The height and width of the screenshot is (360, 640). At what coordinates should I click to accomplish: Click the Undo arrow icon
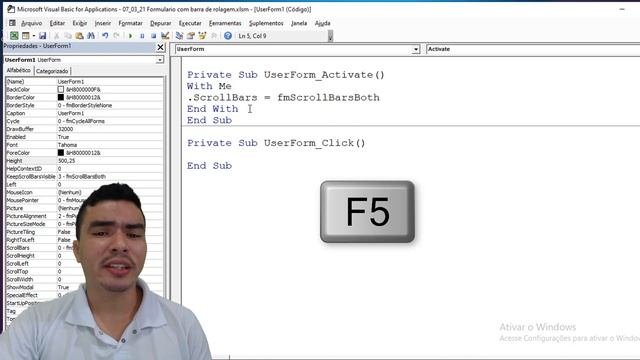105,36
